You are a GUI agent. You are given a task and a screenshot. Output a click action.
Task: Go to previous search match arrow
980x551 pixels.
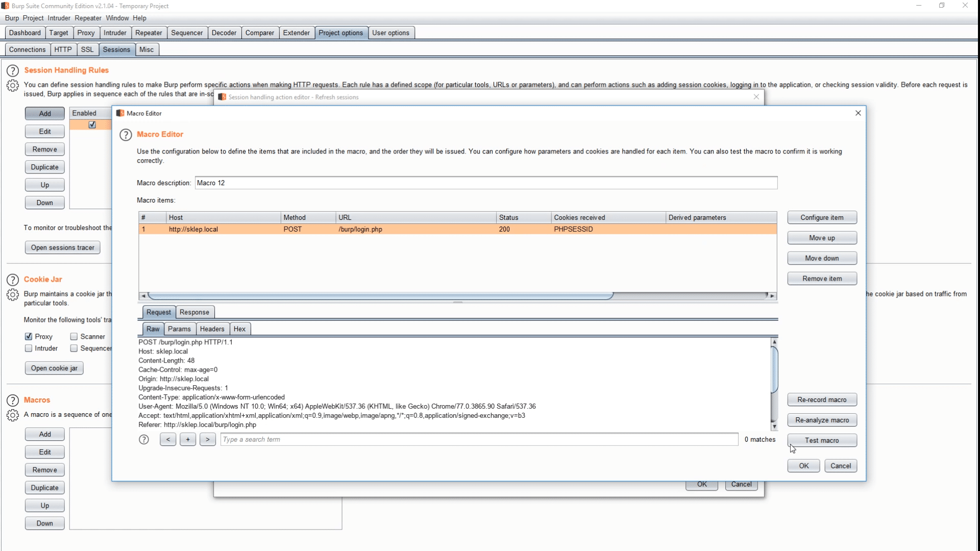tap(168, 440)
